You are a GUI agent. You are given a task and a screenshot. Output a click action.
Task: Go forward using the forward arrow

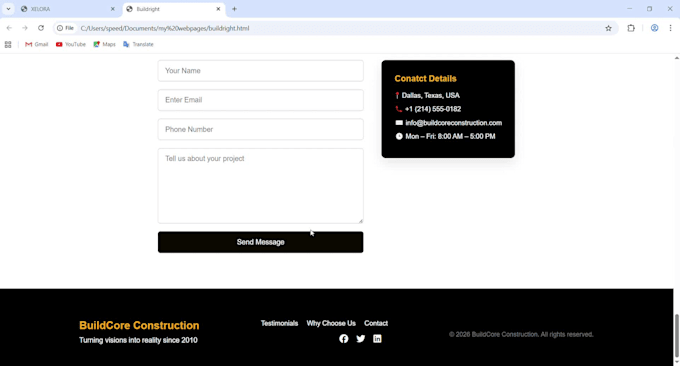25,28
